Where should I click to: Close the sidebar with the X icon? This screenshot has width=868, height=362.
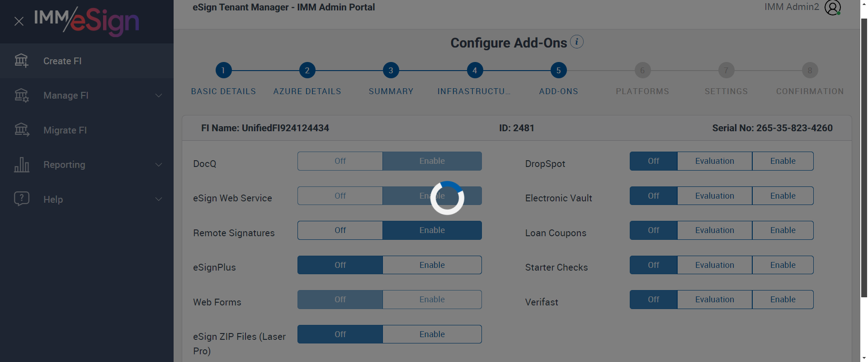coord(19,21)
